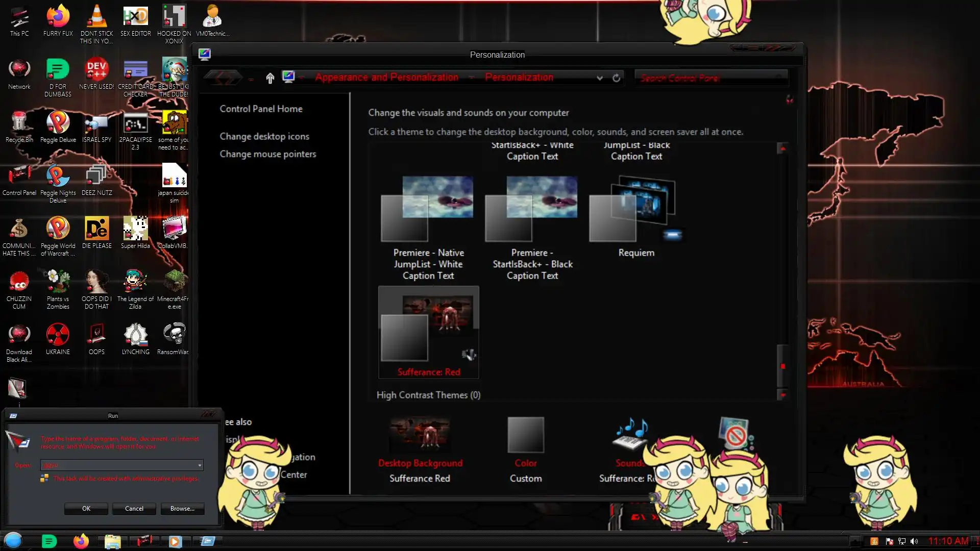The height and width of the screenshot is (551, 980).
Task: Click Appearance and Personalization breadcrumb
Action: 386,78
